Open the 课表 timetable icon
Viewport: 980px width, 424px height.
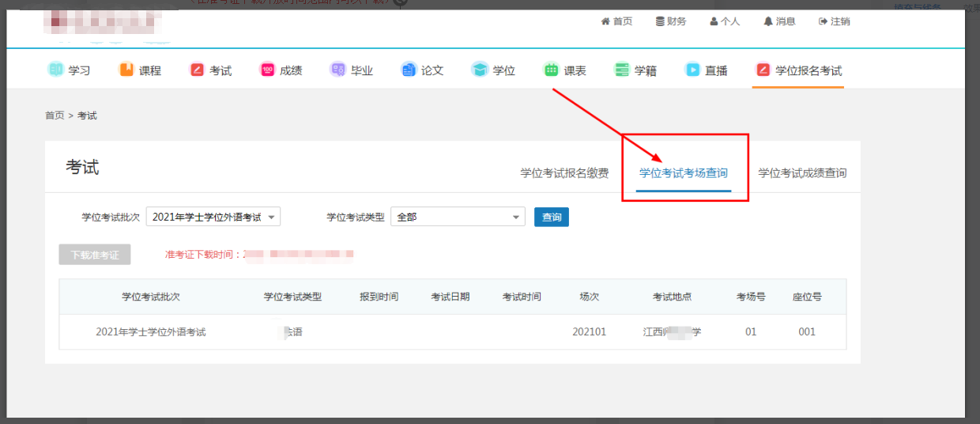pos(551,70)
